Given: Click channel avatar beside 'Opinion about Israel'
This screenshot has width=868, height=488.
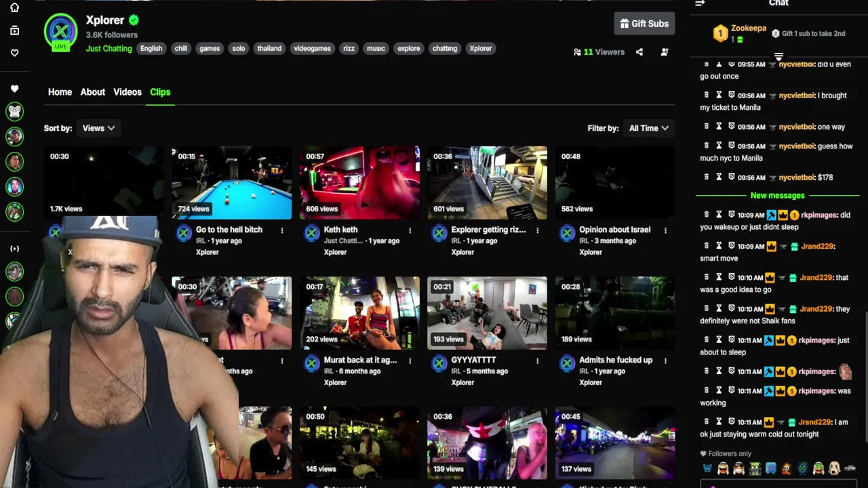Looking at the screenshot, I should 567,234.
